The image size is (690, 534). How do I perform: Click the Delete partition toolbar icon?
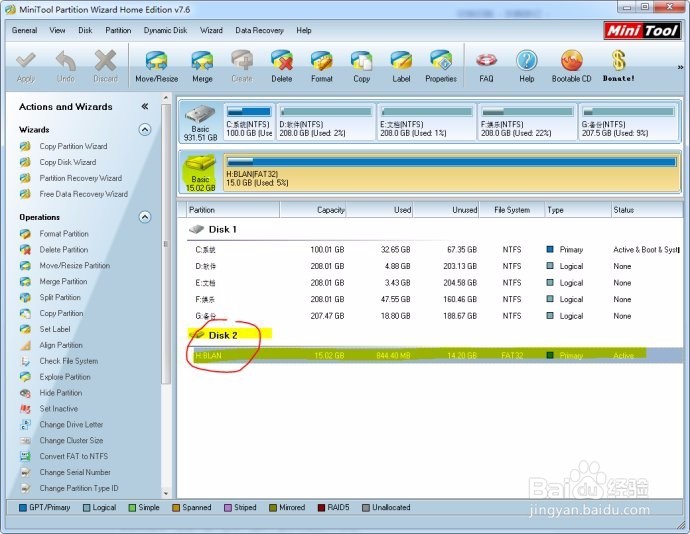pos(282,66)
